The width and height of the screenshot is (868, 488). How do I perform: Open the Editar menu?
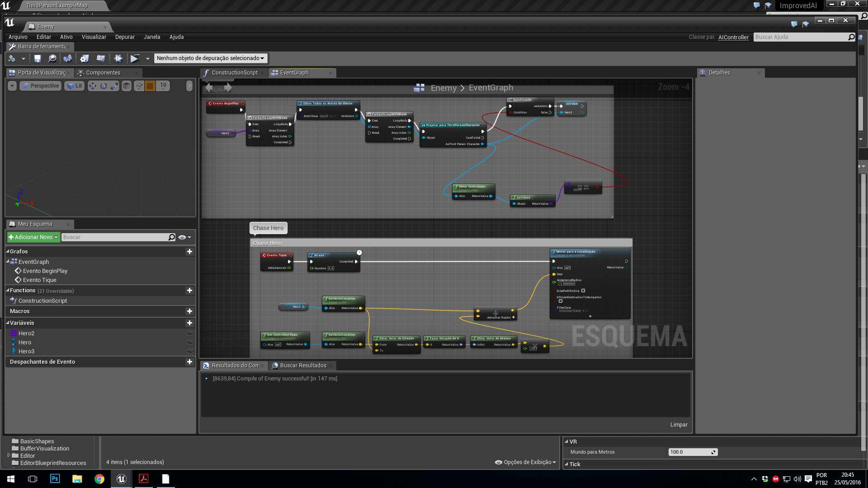[x=44, y=37]
